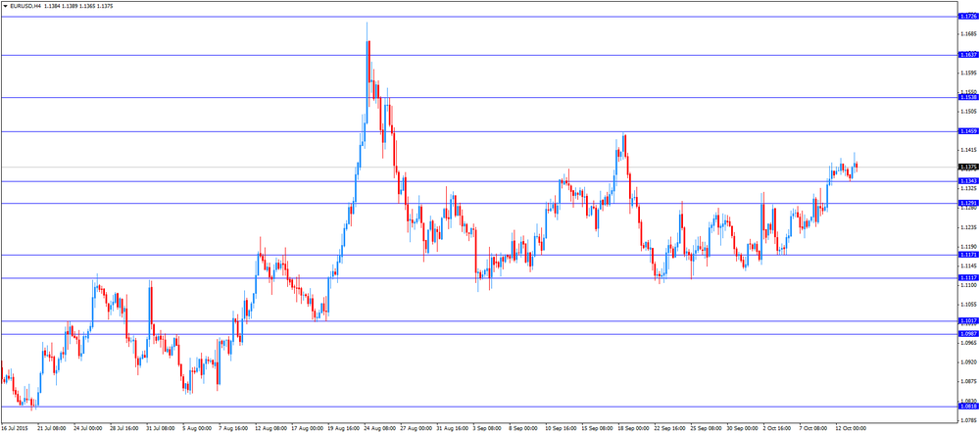Click the 1.1595 axis scale value

tap(967, 72)
